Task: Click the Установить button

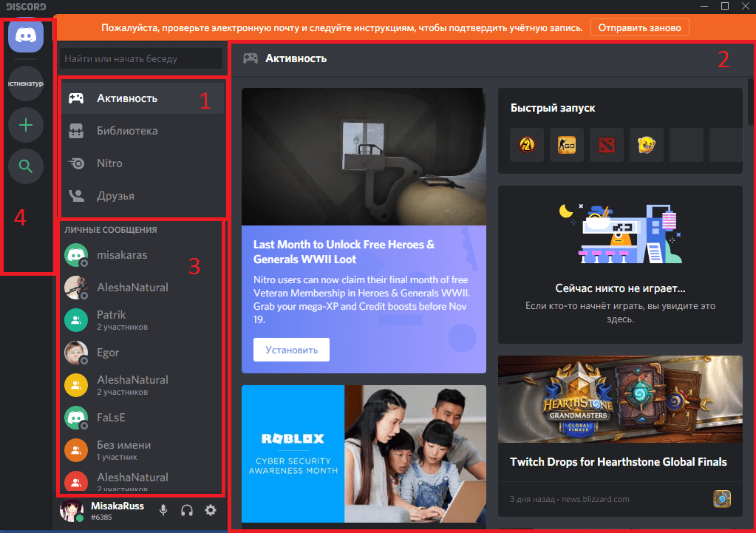Action: click(x=291, y=350)
